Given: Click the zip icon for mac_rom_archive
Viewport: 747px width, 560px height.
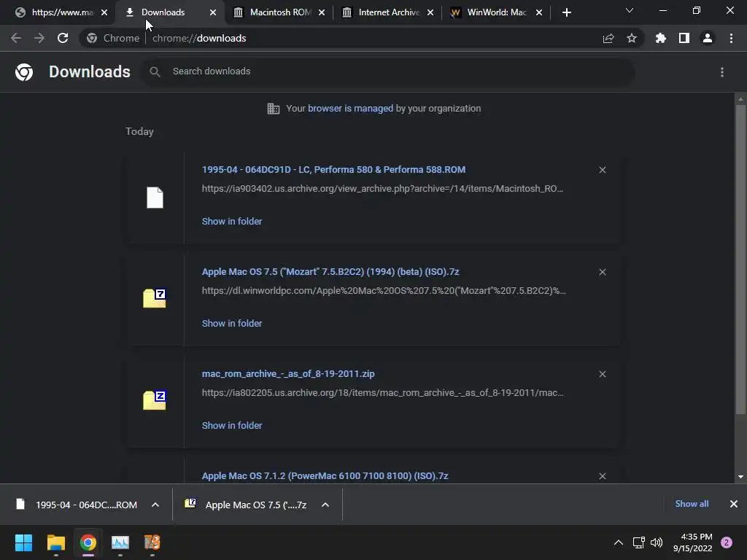Looking at the screenshot, I should click(155, 400).
